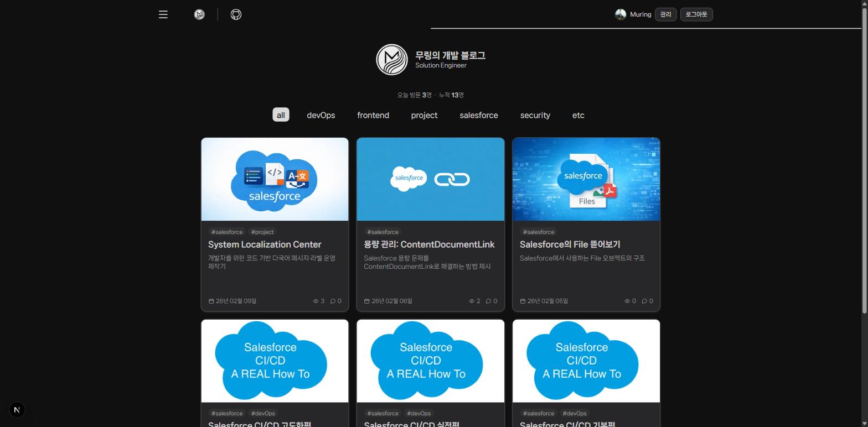Switch to the devOps category

pos(321,115)
